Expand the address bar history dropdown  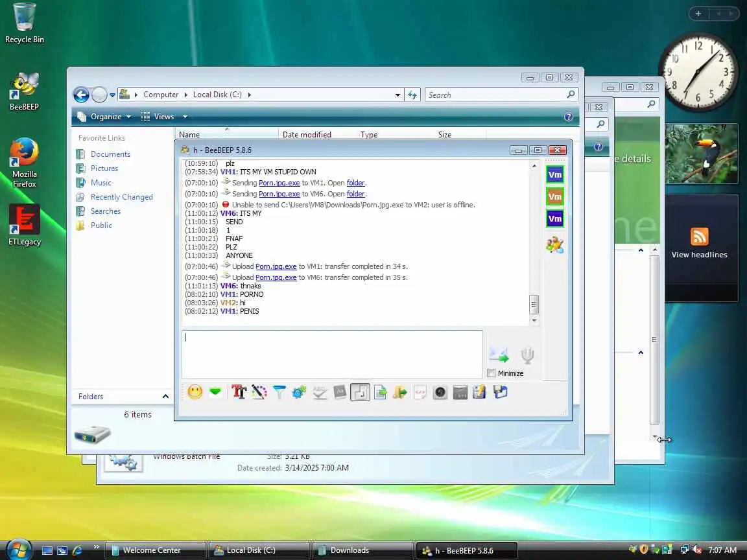(x=397, y=95)
